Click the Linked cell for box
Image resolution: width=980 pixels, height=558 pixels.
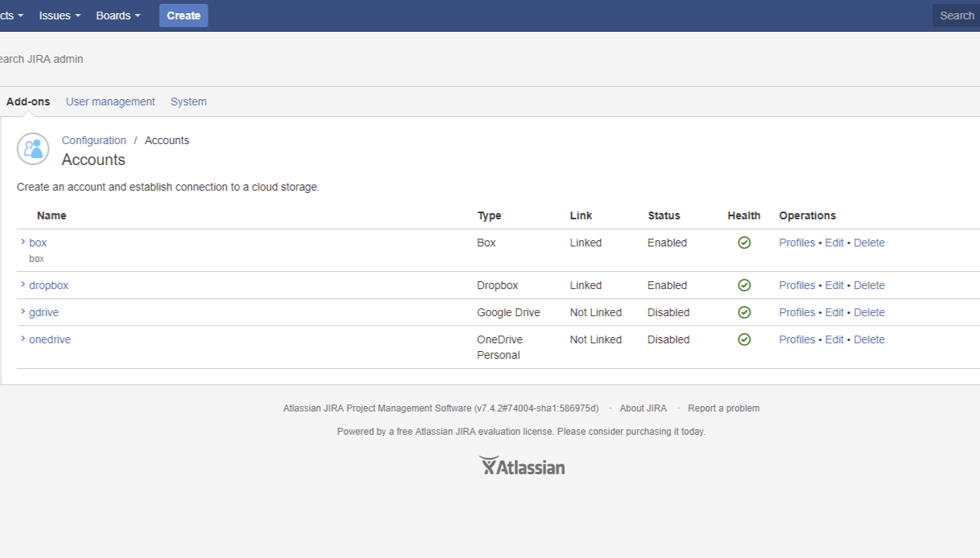pyautogui.click(x=586, y=243)
